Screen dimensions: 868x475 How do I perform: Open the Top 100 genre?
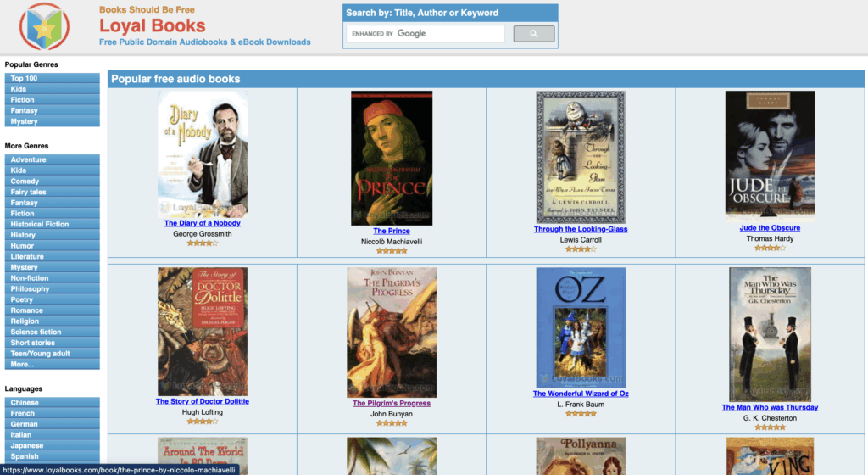52,79
